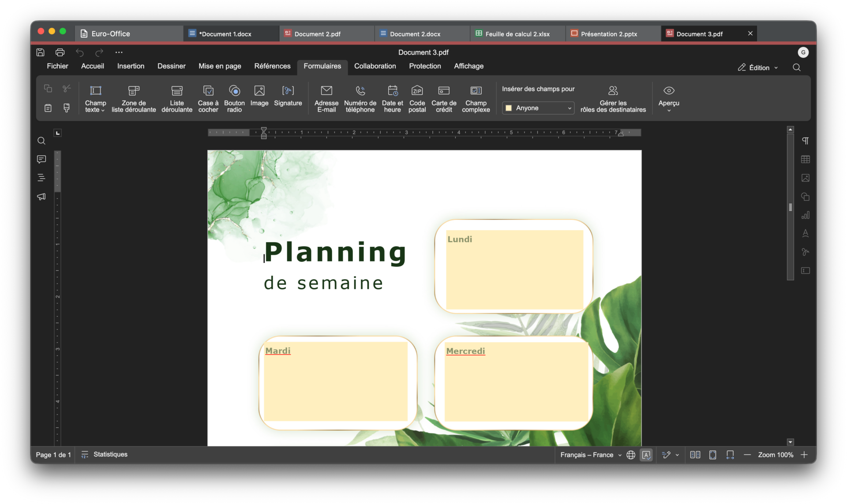The image size is (847, 504).
Task: Open the Fichier menu
Action: point(57,66)
